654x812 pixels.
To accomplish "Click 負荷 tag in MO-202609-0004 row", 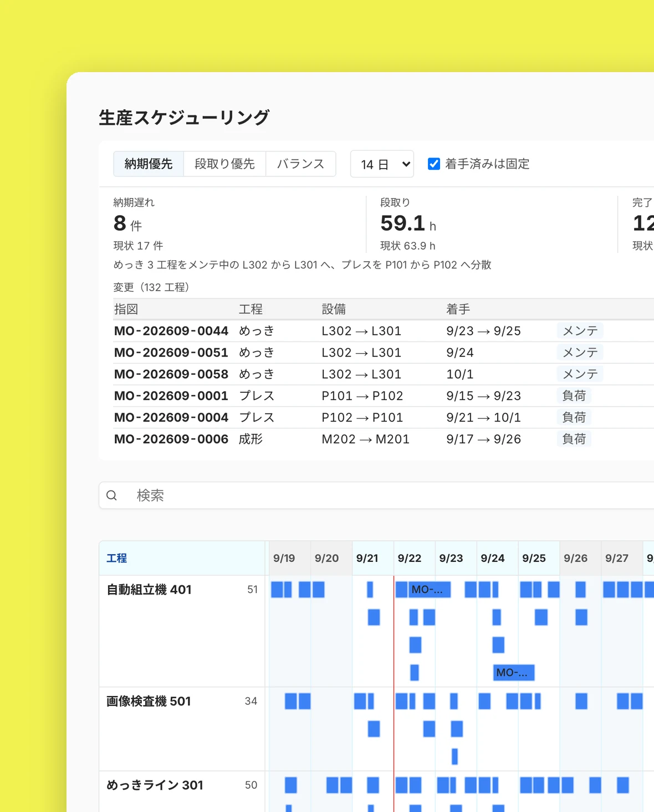I will (574, 418).
